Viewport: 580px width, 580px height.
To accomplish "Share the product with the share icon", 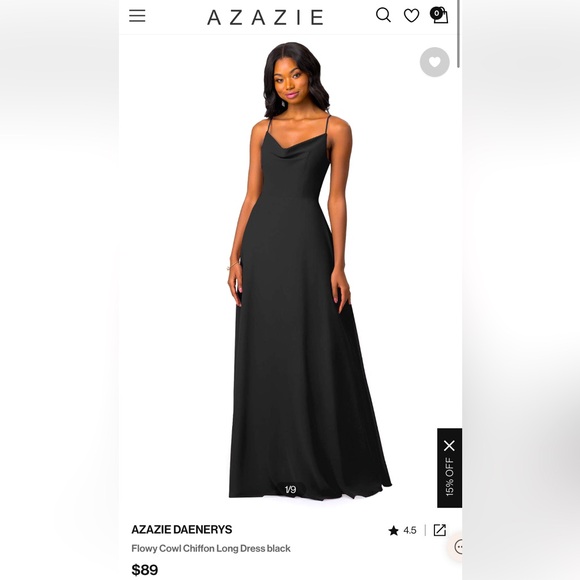I will tap(439, 530).
